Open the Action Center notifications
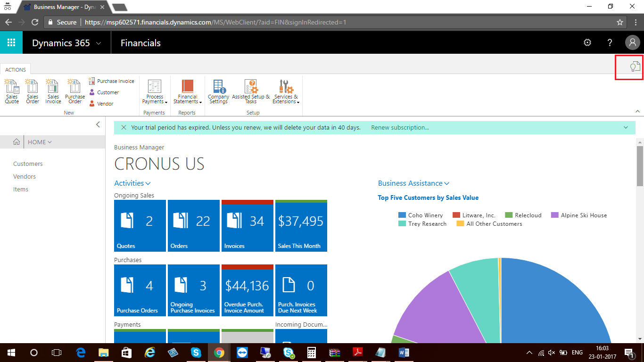Screen dimensions: 644x362 [x=629, y=353]
